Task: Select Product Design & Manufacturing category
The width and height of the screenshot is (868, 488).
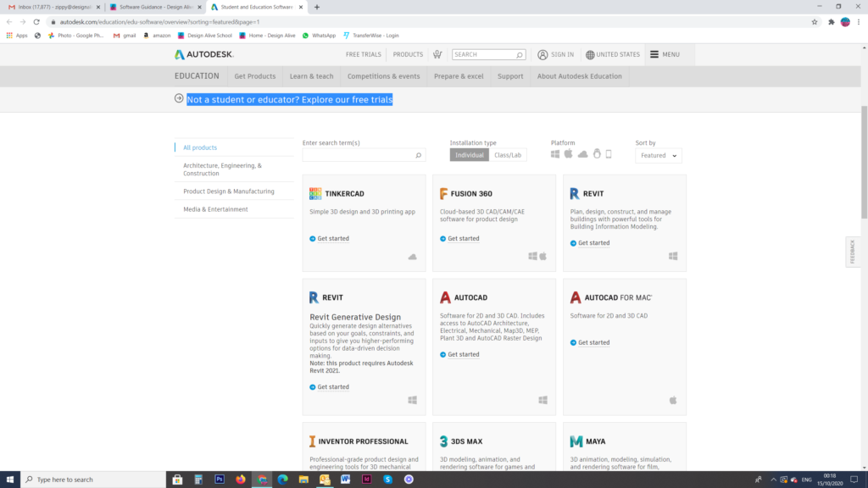Action: [229, 191]
